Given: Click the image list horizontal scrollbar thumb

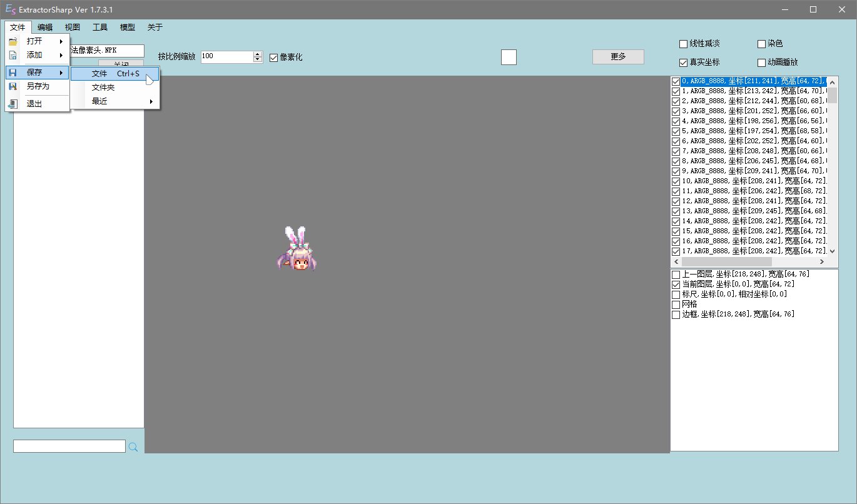Looking at the screenshot, I should 727,261.
